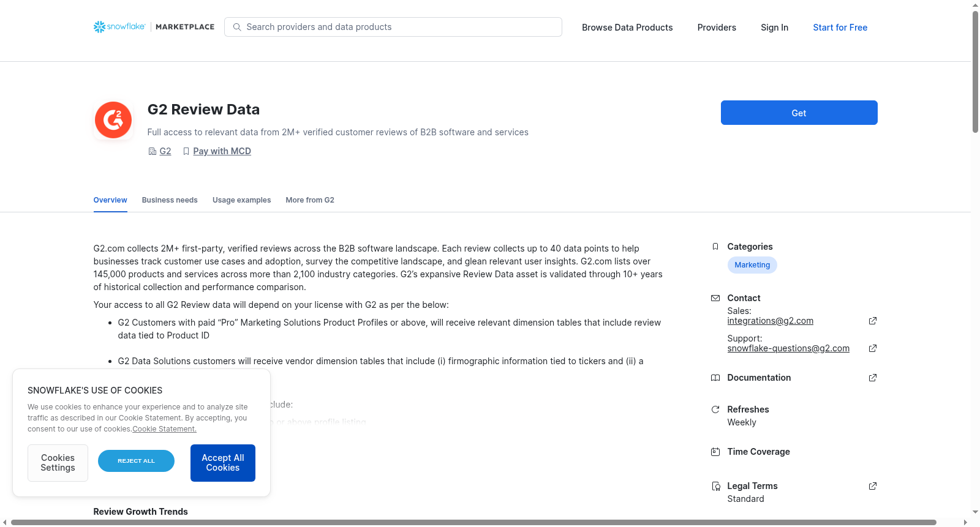Open the Usage examples tab
This screenshot has height=527, width=980.
coord(241,200)
